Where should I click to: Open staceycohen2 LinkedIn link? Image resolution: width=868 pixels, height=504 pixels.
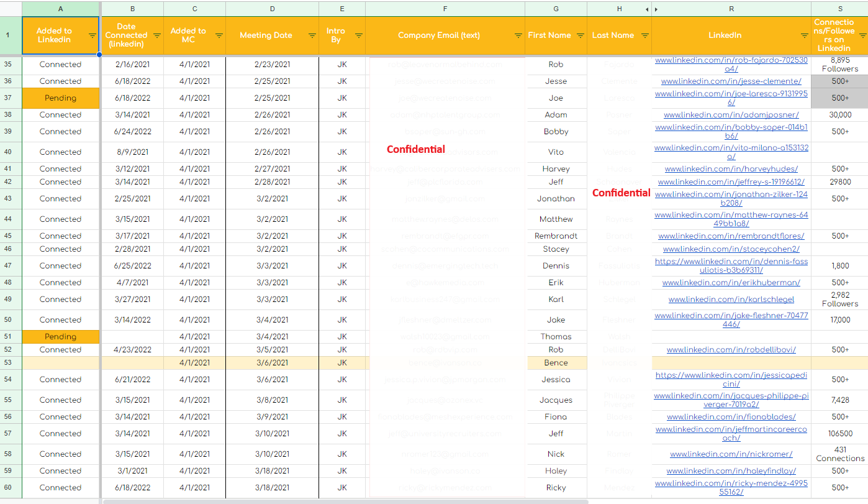(731, 249)
